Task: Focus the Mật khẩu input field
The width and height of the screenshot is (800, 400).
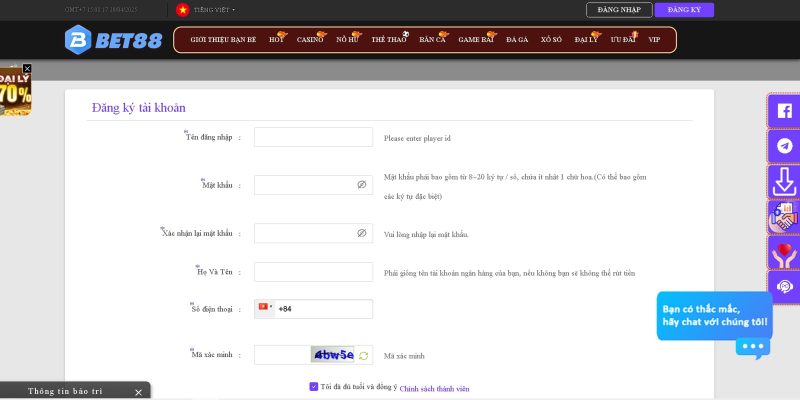Action: click(313, 185)
